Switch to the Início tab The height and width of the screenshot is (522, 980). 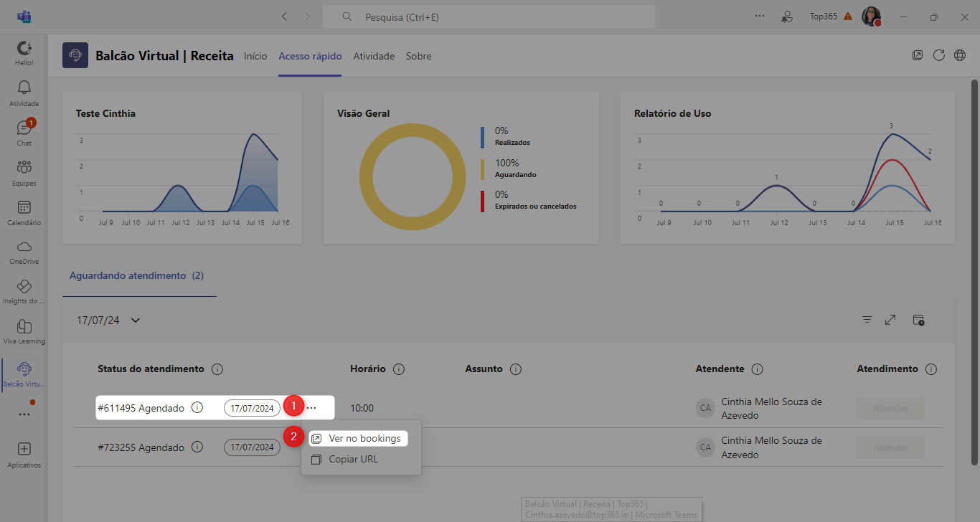pyautogui.click(x=255, y=56)
